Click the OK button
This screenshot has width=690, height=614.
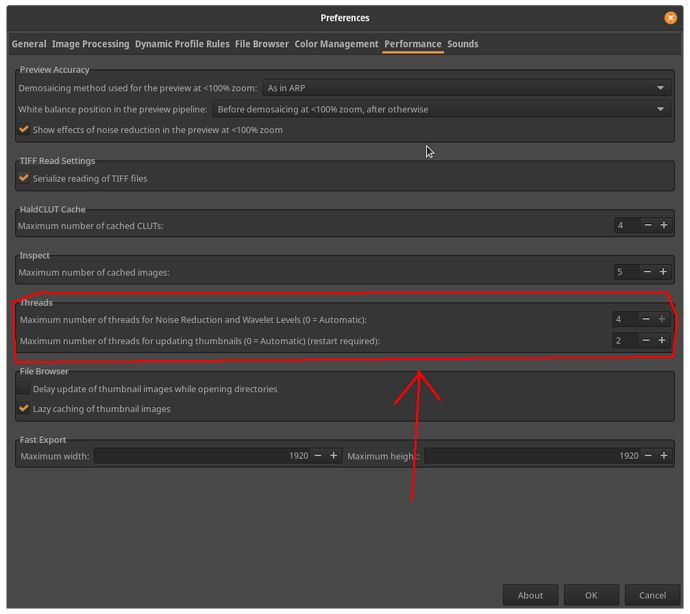point(591,595)
